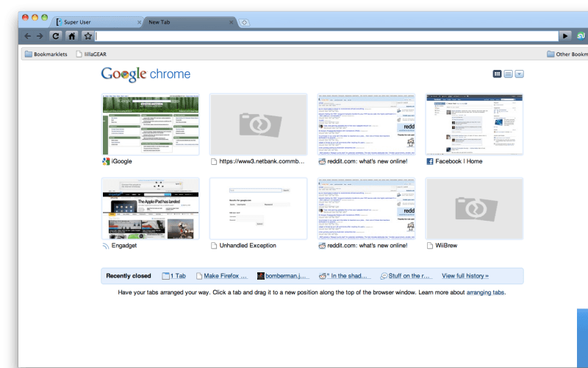
Task: Reopen the Make Firefox ... page
Action: (222, 275)
